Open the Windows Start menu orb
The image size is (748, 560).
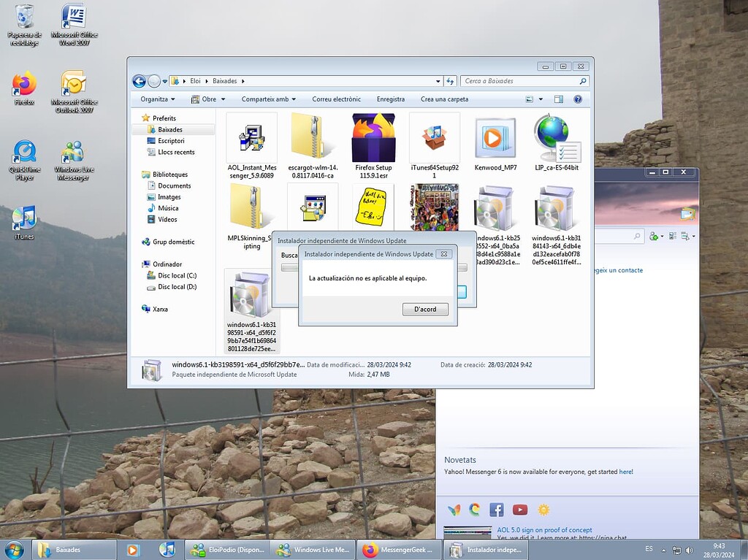14,549
